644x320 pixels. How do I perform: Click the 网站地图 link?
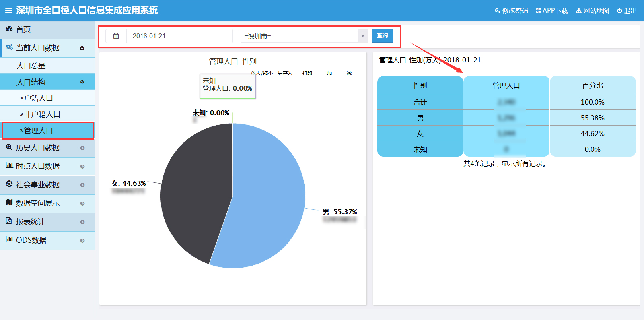[596, 11]
